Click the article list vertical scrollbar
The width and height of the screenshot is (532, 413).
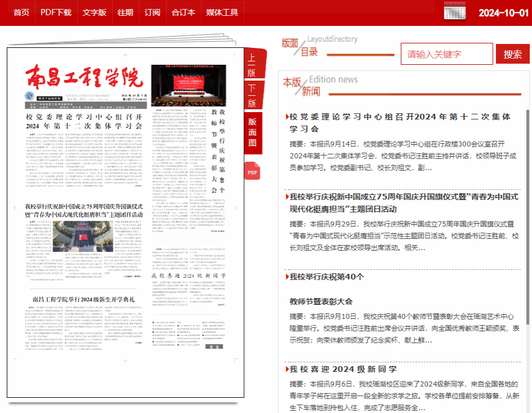(x=527, y=217)
